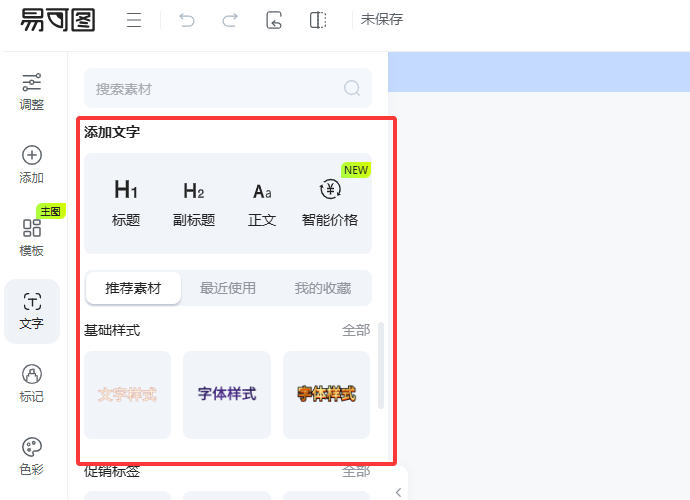Add 智能价格 smart price text
The height and width of the screenshot is (500, 690).
pos(330,203)
